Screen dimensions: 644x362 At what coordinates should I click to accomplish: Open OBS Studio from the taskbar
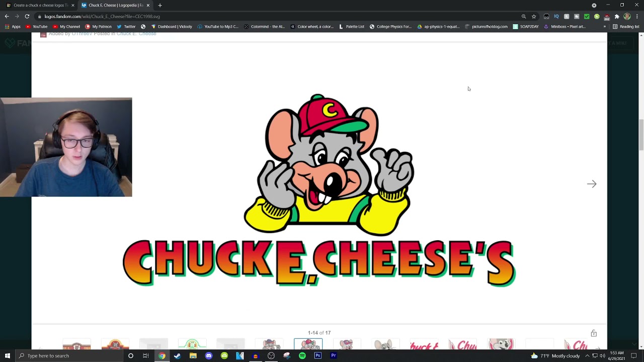pyautogui.click(x=271, y=356)
